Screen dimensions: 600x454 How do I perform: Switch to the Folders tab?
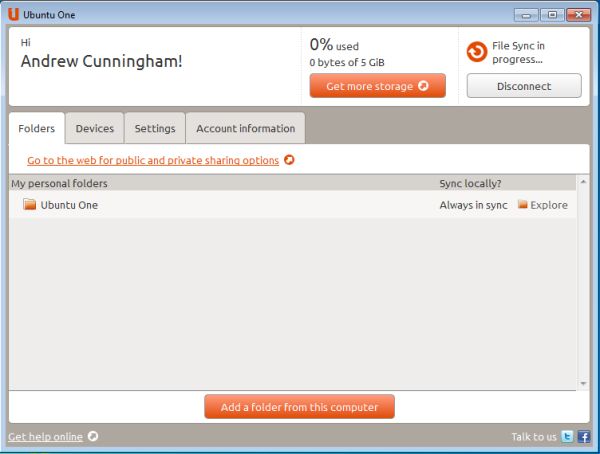37,128
